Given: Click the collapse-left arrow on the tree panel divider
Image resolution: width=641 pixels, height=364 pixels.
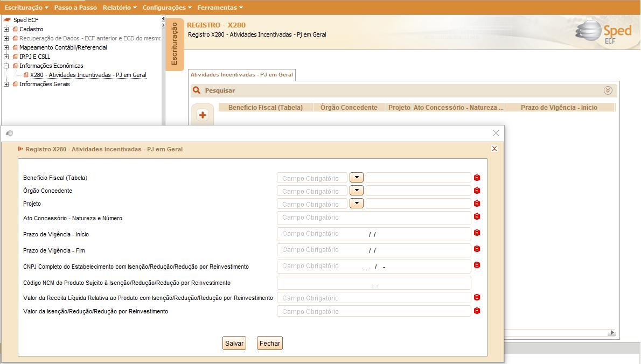Looking at the screenshot, I should 163,19.
